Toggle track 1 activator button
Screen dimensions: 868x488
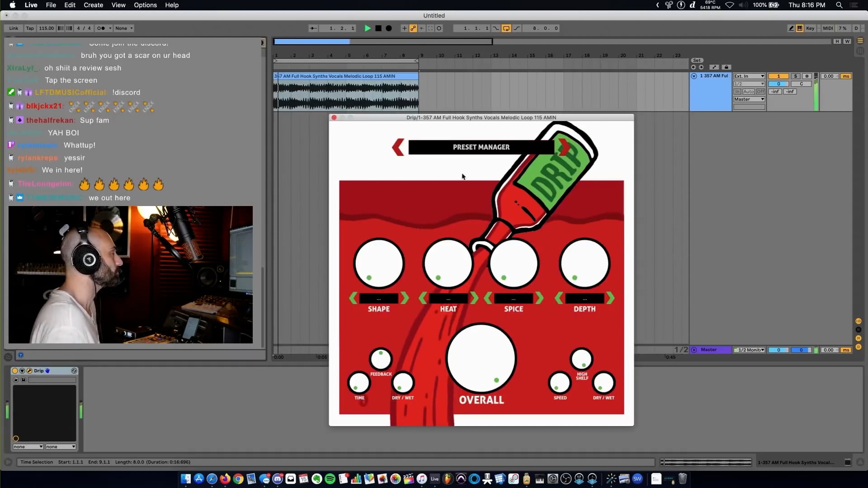(x=778, y=76)
